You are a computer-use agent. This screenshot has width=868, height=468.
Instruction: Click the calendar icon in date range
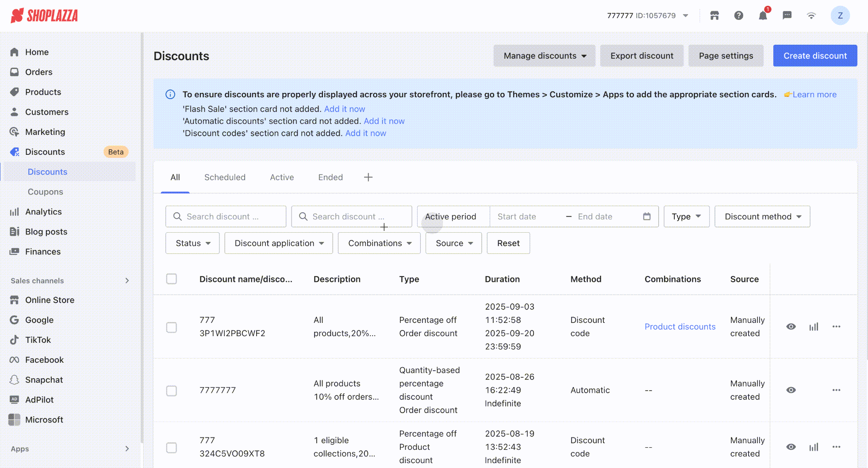pos(646,216)
